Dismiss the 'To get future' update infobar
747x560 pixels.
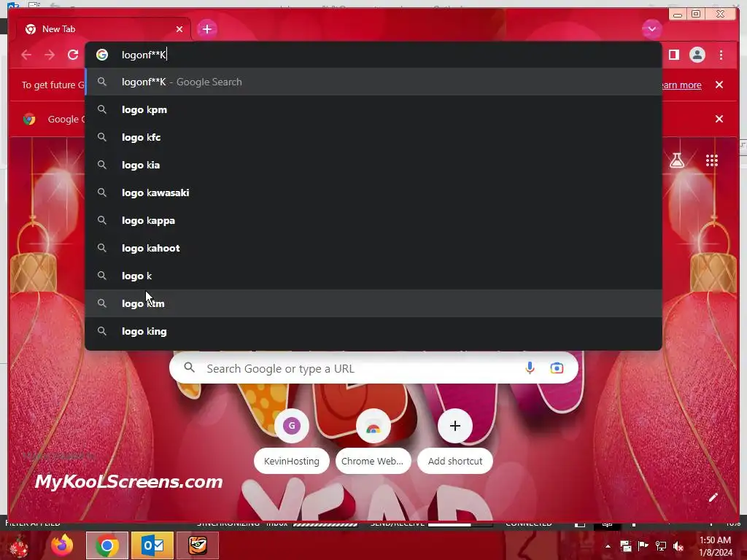coord(719,85)
